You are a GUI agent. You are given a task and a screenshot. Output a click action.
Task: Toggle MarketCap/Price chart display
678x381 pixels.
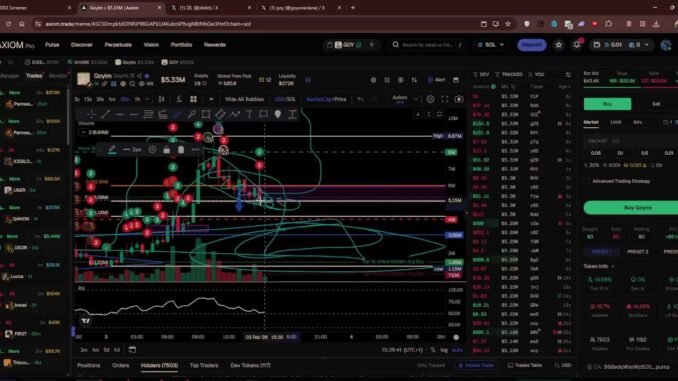tap(326, 99)
